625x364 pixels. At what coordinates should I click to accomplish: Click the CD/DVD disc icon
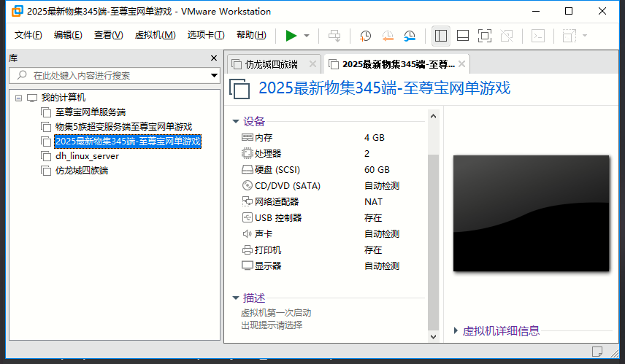247,185
